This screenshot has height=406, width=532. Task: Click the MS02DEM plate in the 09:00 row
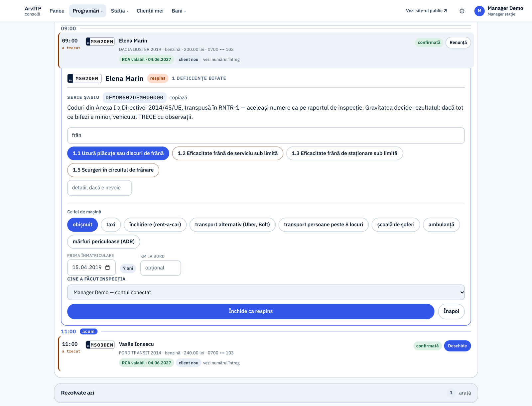click(x=100, y=42)
